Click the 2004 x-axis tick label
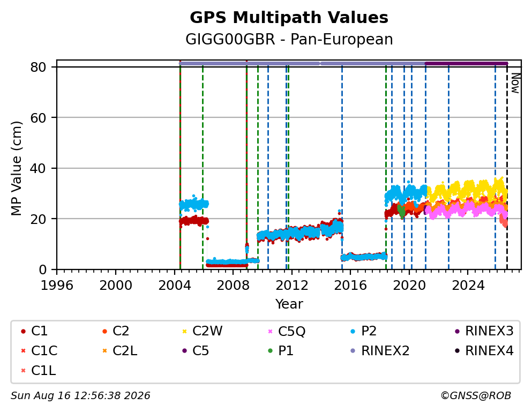Screen dimensions: 532x412 coord(175,286)
